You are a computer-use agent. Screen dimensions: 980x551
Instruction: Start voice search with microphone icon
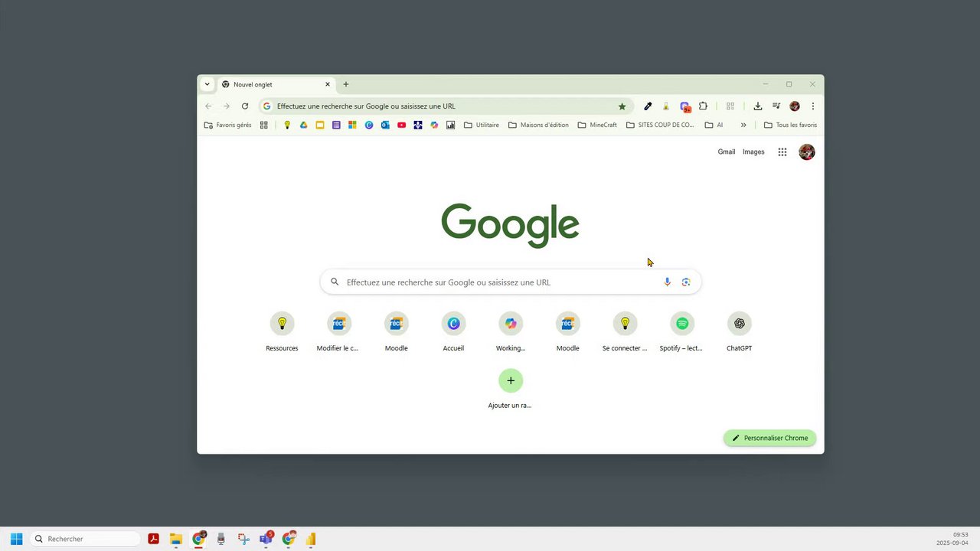point(667,282)
